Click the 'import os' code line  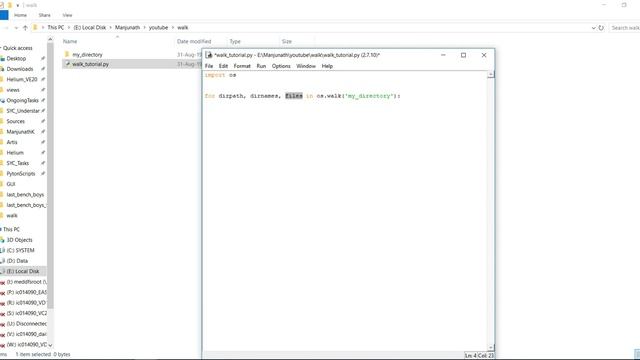[x=220, y=75]
